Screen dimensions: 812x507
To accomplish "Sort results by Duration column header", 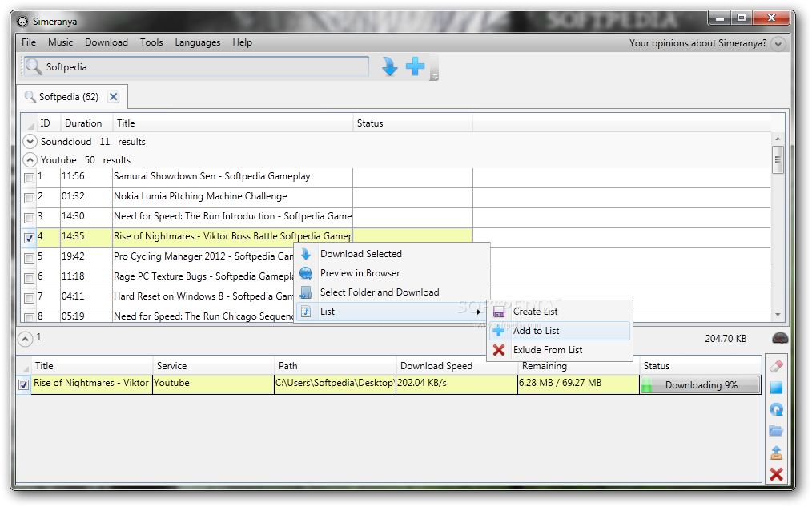I will [86, 123].
